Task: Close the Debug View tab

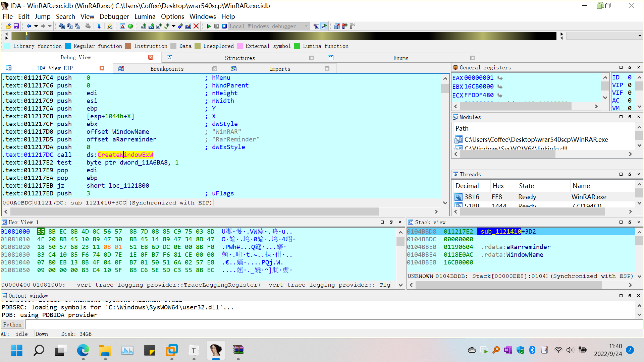Action: pyautogui.click(x=151, y=57)
